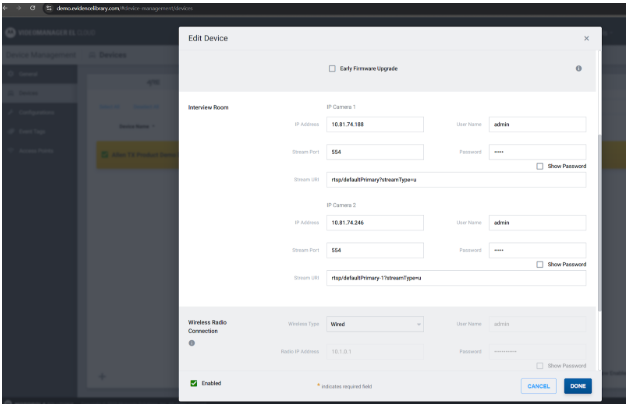Image resolution: width=626 pixels, height=406 pixels.
Task: Open the Devices sidebar menu item
Action: (x=40, y=93)
